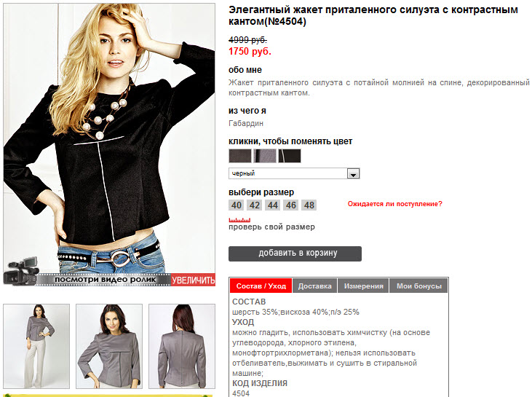Image resolution: width=532 pixels, height=397 pixels.
Task: Select size 42
Action: [x=255, y=205]
